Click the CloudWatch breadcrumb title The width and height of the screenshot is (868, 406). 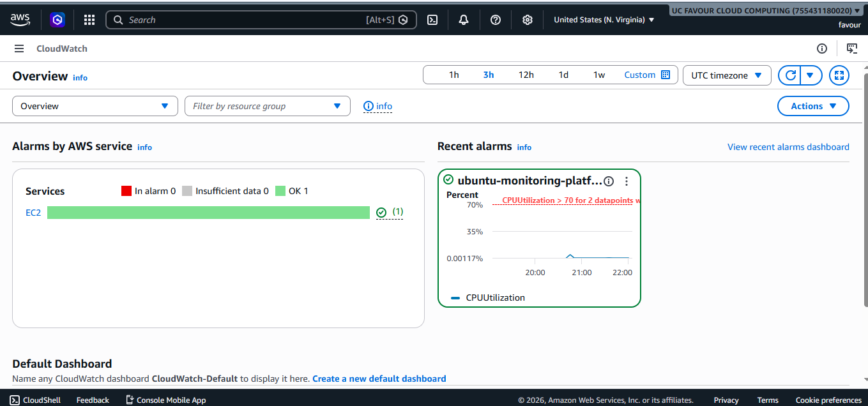[x=62, y=49]
